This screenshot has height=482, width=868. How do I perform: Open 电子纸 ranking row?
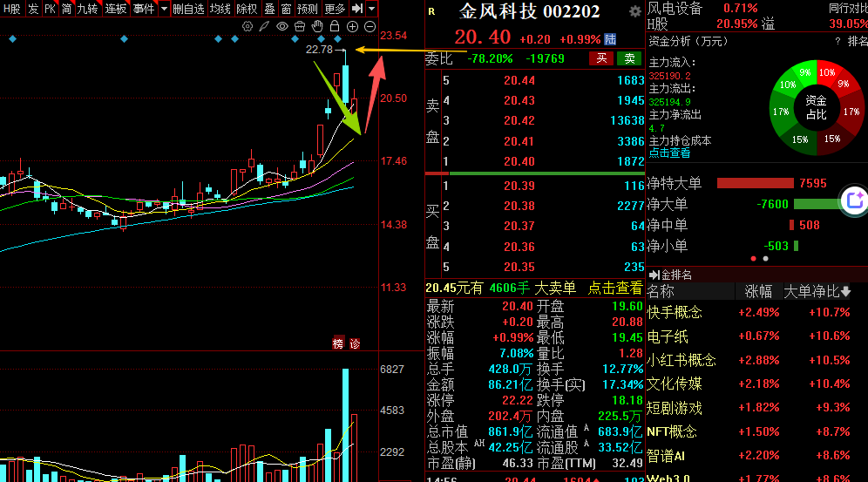click(749, 336)
